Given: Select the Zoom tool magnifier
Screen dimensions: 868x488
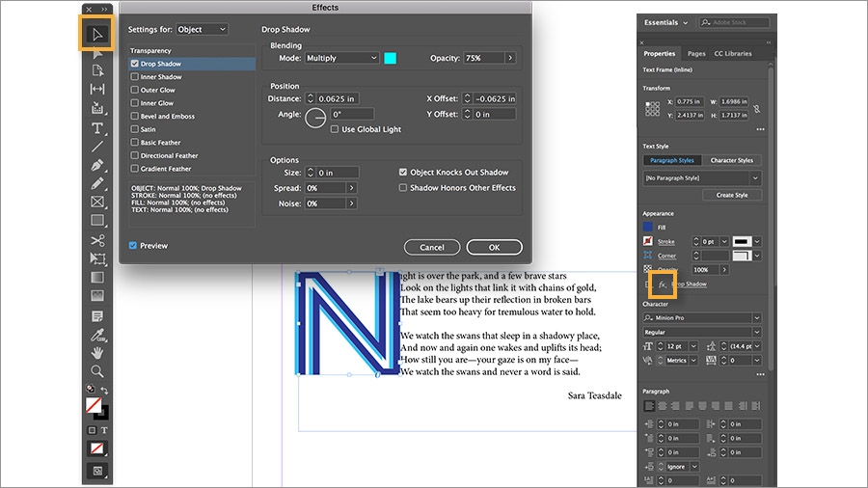Looking at the screenshot, I should pos(97,370).
